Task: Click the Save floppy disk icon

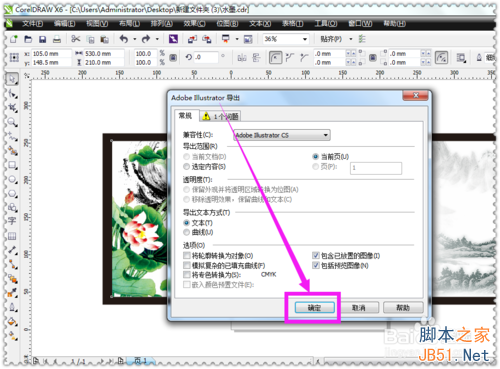Action: pyautogui.click(x=42, y=39)
